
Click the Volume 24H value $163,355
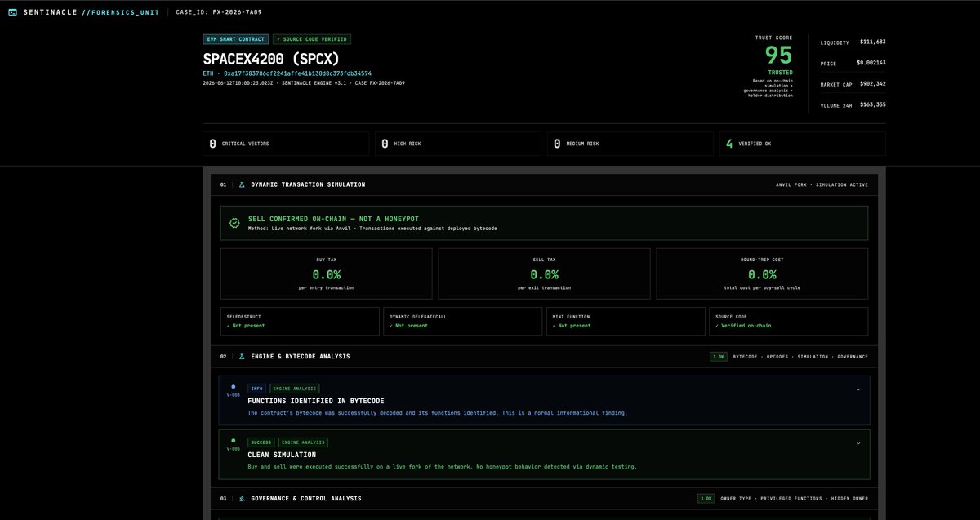873,104
